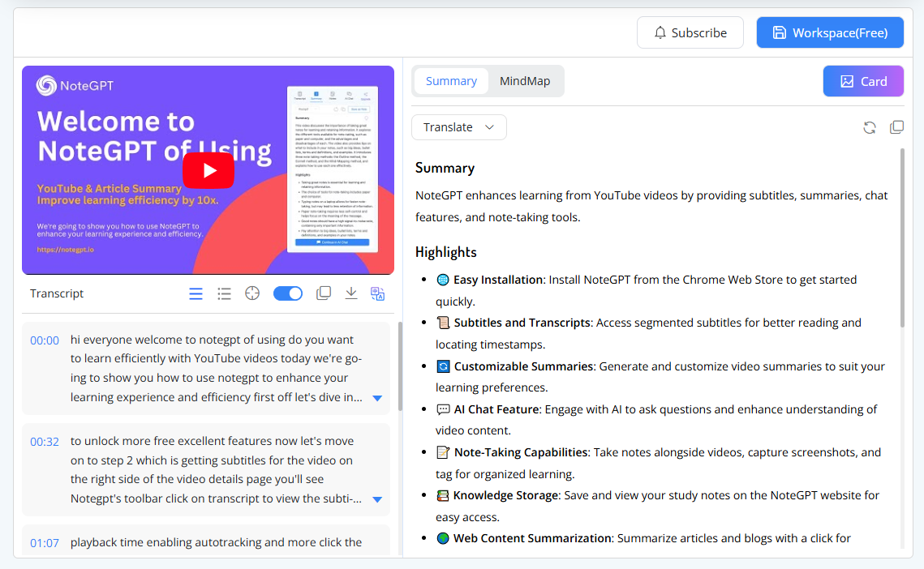Click the bell icon on Subscribe
Image resolution: width=924 pixels, height=569 pixels.
660,32
